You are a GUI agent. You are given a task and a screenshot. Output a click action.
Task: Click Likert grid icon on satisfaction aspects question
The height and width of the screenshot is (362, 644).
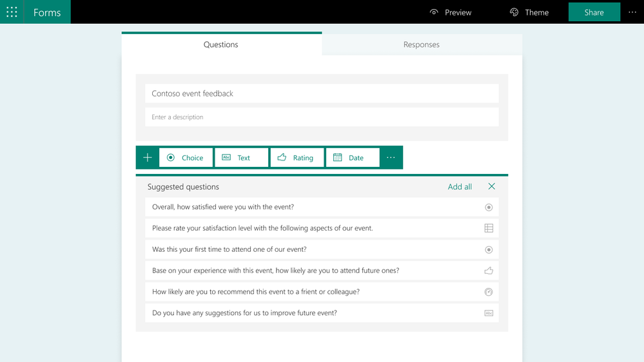pos(489,228)
